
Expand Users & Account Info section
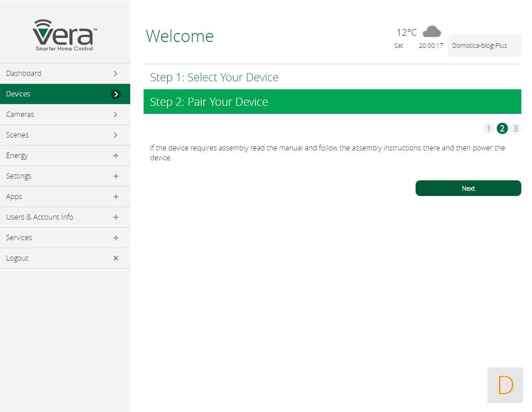(115, 217)
